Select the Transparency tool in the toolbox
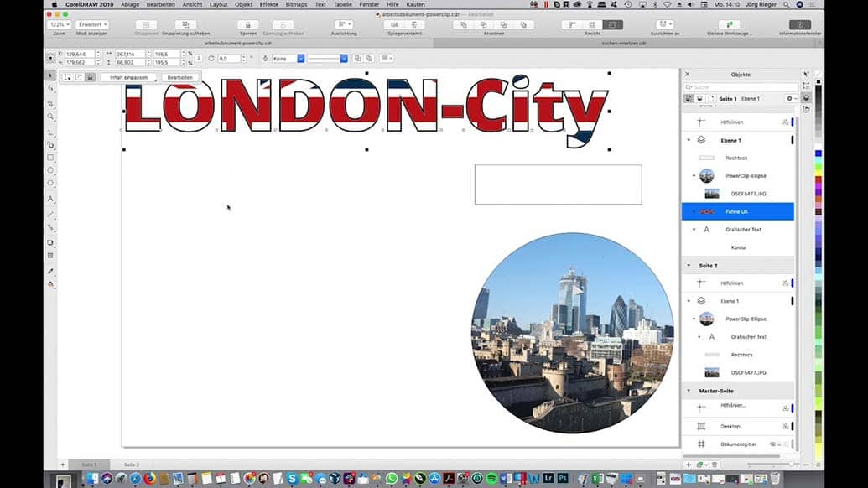 (51, 256)
